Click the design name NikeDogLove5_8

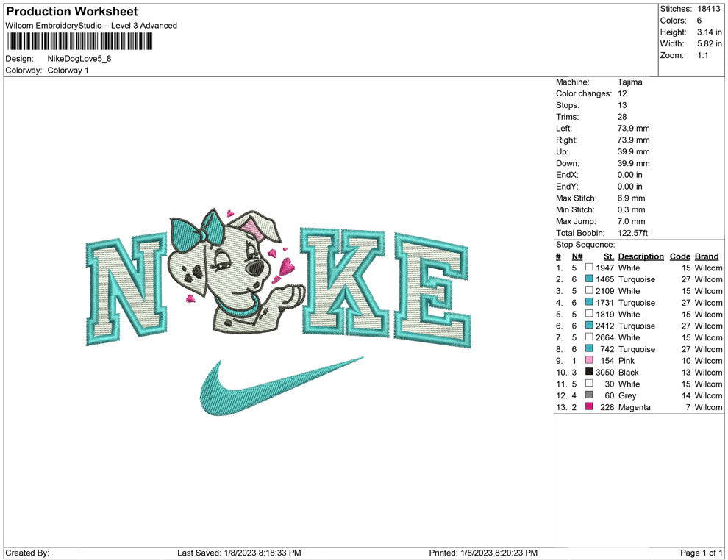(79, 59)
